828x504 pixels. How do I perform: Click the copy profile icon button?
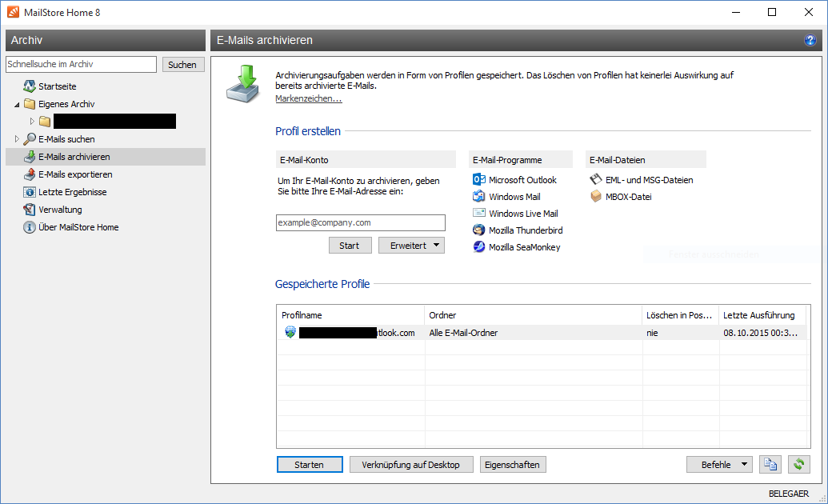click(x=770, y=465)
